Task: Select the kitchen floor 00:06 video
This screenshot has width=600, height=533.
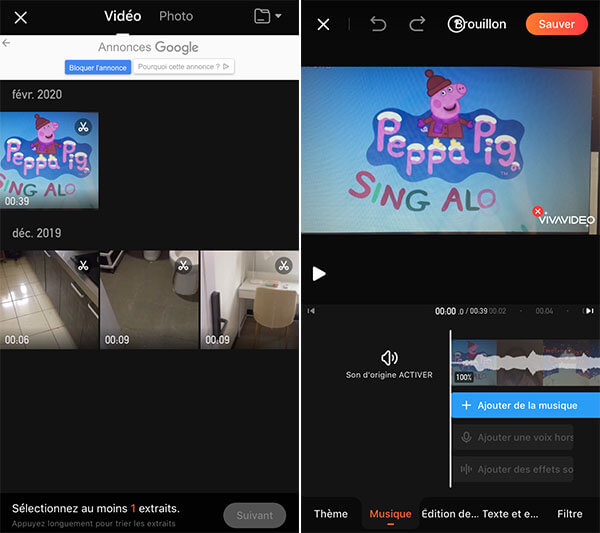Action: [49, 300]
